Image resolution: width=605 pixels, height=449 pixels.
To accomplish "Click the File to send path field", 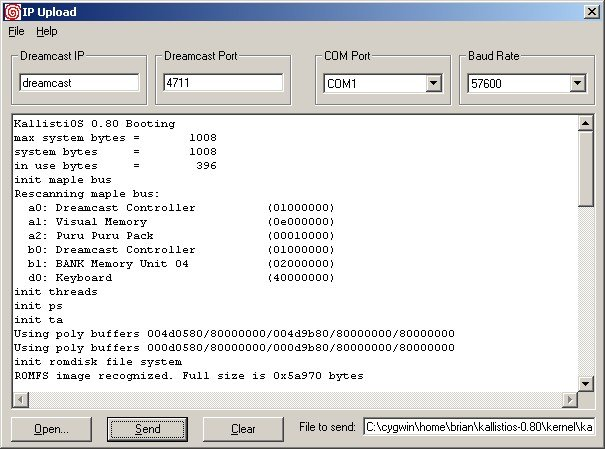I will [479, 427].
